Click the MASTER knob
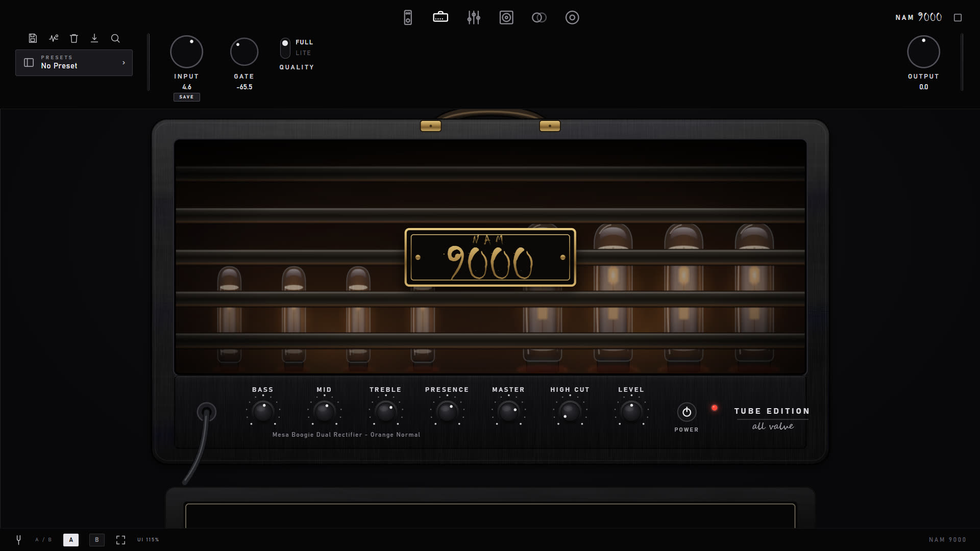Screen dimensions: 980x551 pos(508,411)
